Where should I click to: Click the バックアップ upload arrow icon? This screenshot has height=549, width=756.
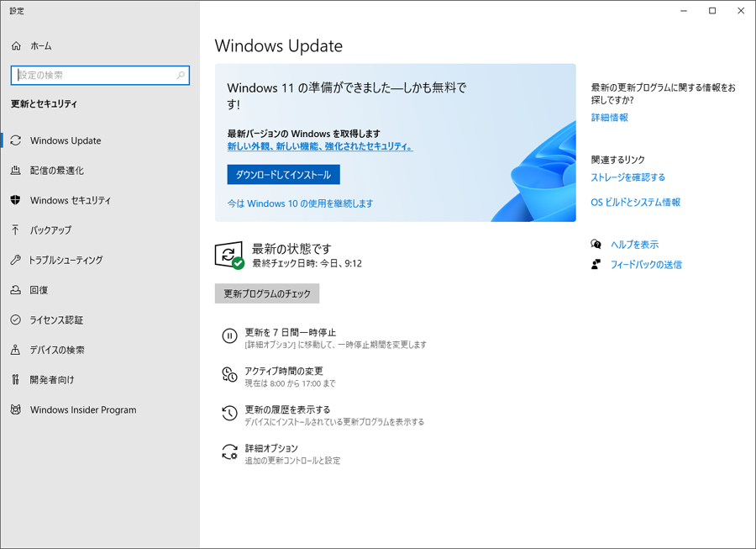15,230
